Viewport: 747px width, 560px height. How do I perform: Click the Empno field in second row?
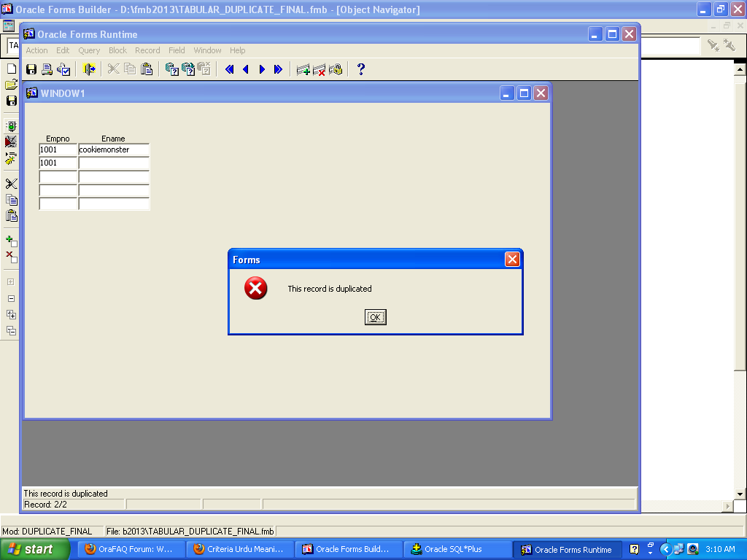point(58,163)
